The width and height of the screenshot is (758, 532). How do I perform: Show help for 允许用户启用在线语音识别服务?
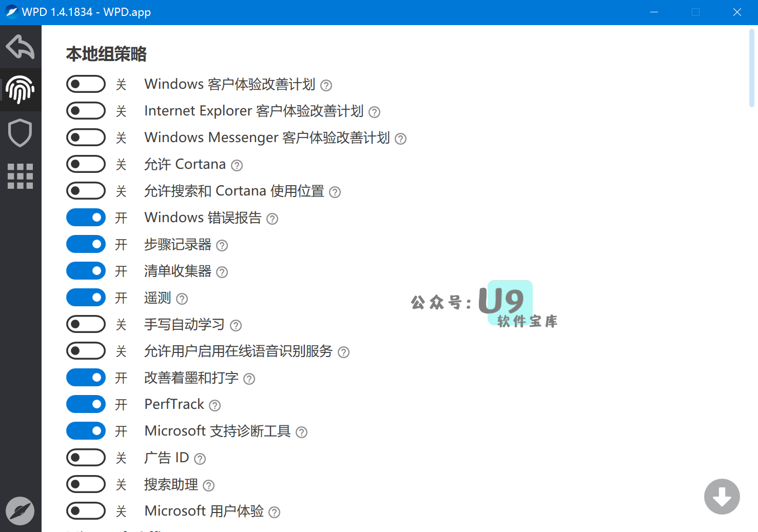pyautogui.click(x=344, y=352)
